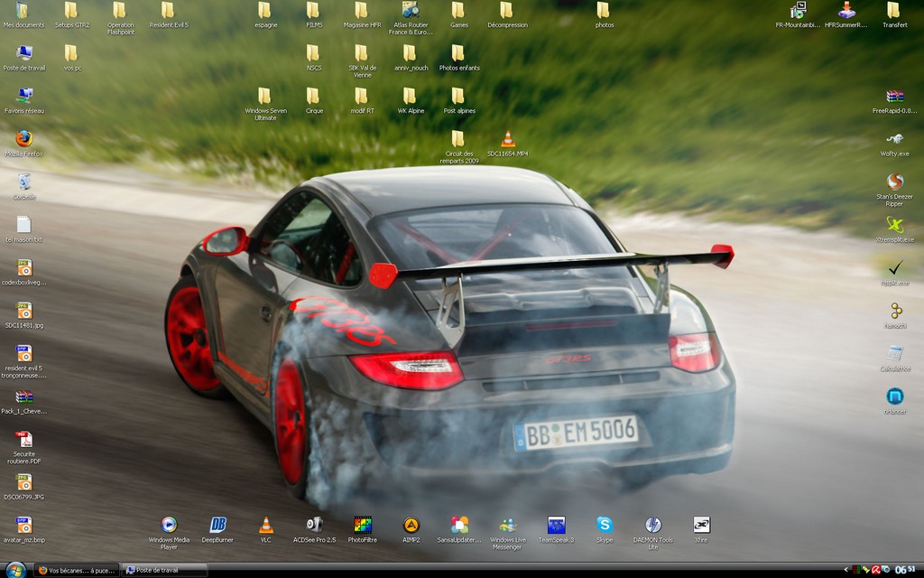Click the Windows Start button
This screenshot has height=578, width=924.
(x=15, y=570)
